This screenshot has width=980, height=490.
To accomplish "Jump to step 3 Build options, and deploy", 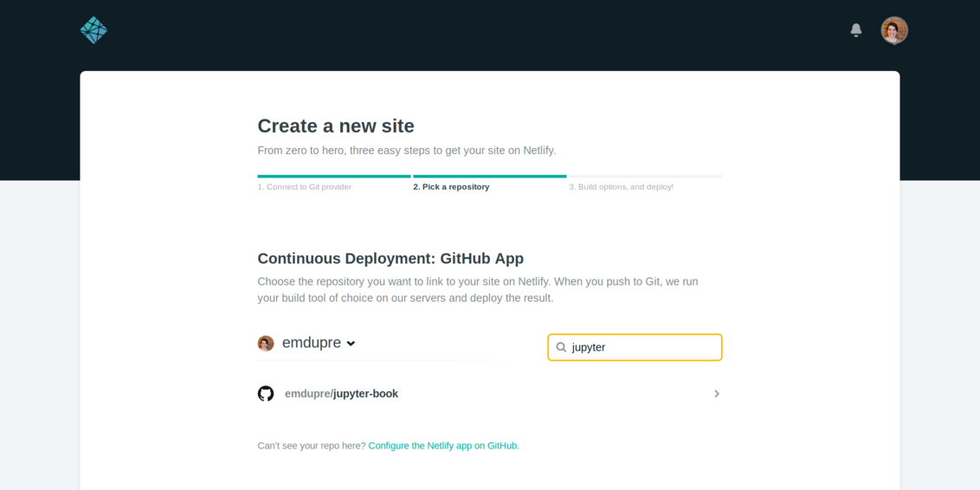I will click(621, 187).
